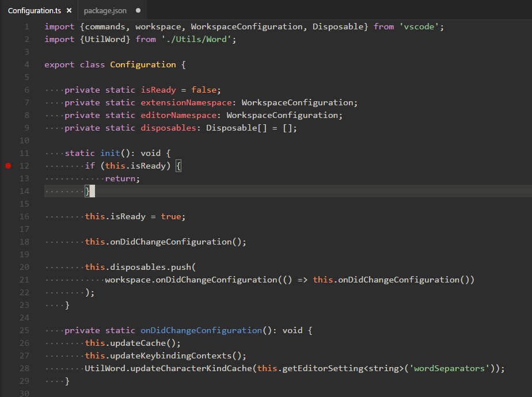The image size is (532, 397).
Task: Click line number 1 in the gutter
Action: pyautogui.click(x=26, y=26)
